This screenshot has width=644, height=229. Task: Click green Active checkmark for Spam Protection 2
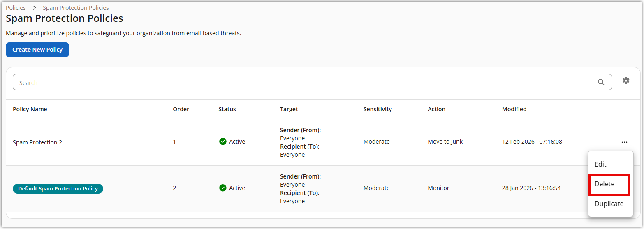pos(223,142)
